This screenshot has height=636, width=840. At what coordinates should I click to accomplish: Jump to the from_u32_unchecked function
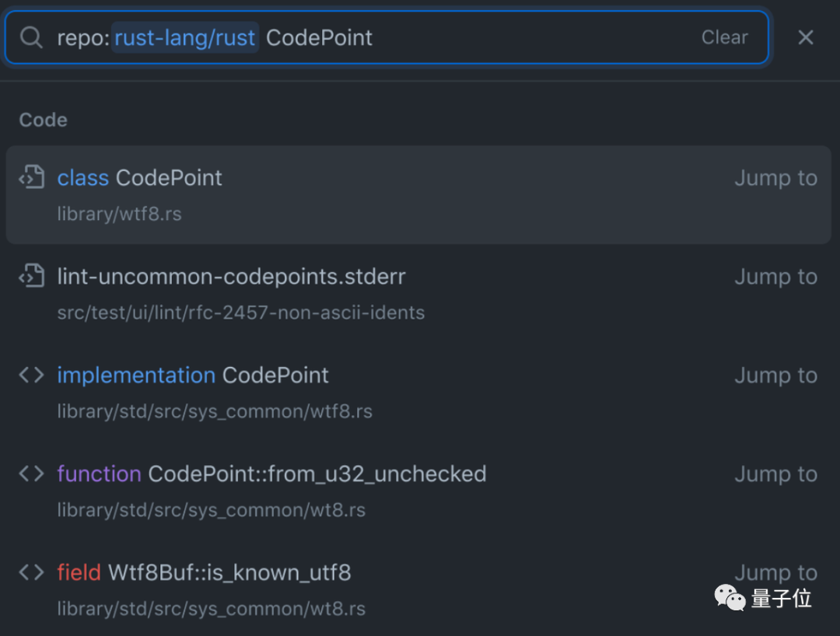[x=775, y=474]
